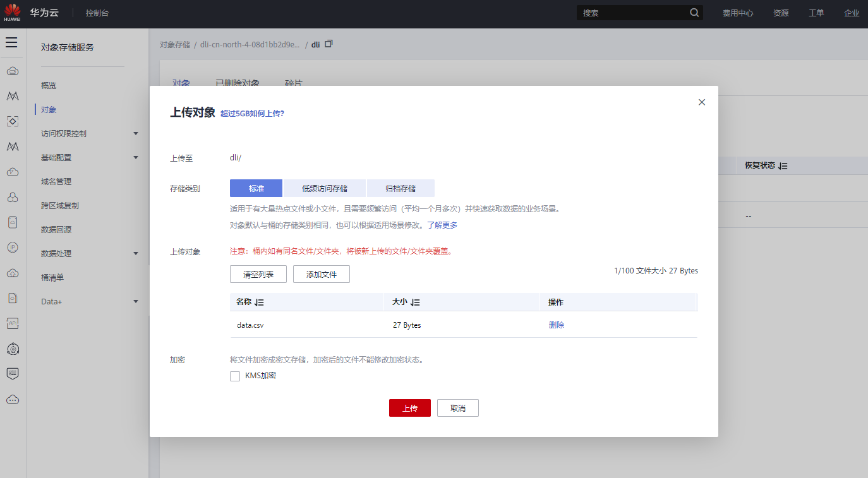Expand Data+ in the sidebar
The height and width of the screenshot is (478, 868).
(x=136, y=302)
